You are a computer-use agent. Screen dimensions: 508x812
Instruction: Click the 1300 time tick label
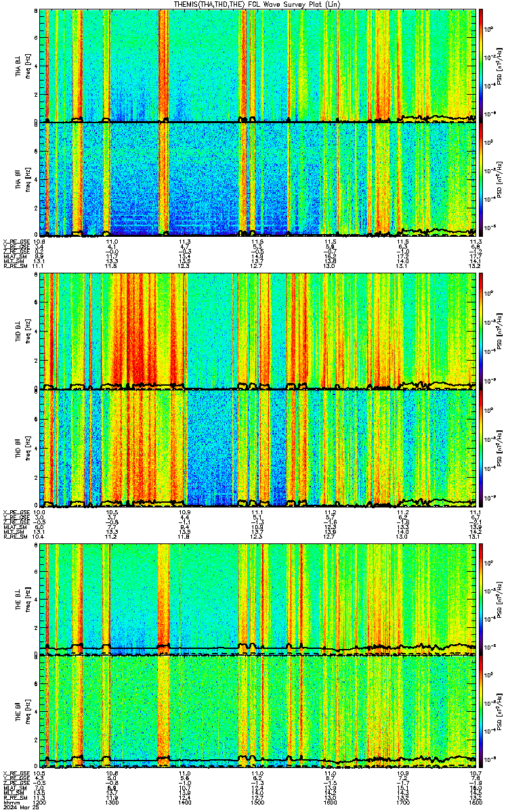pyautogui.click(x=112, y=803)
